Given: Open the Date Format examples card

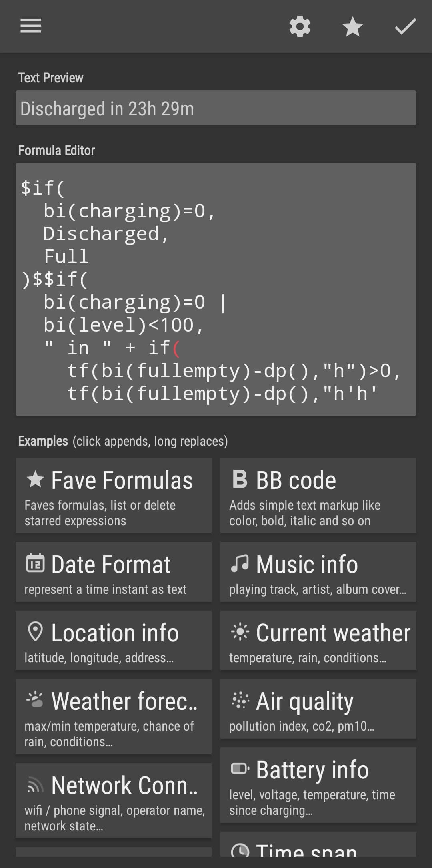Looking at the screenshot, I should pos(114,572).
